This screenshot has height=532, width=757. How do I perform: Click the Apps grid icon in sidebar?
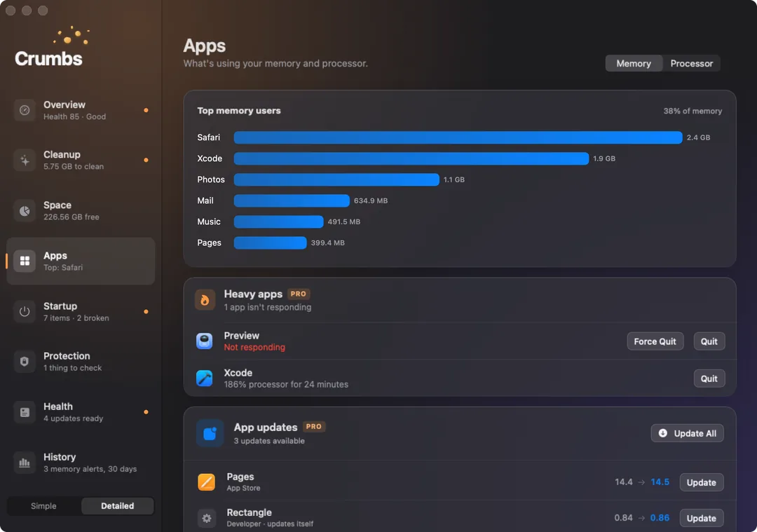[25, 261]
